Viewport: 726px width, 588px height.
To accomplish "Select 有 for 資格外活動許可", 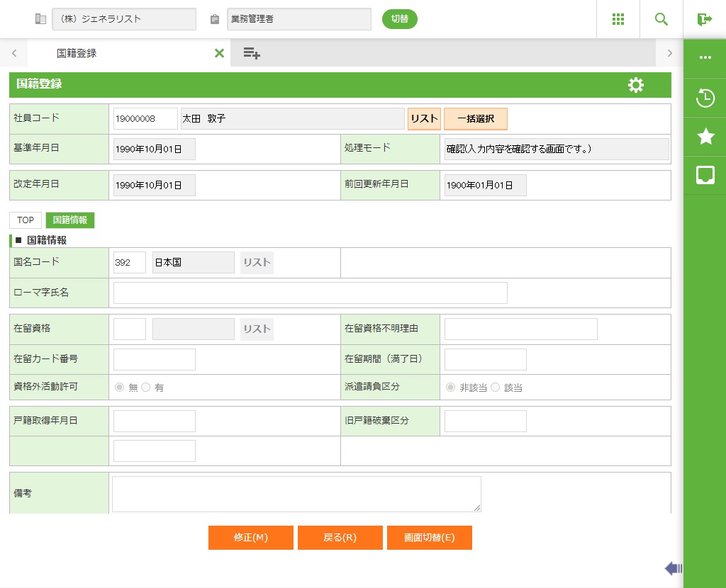I will coord(146,388).
